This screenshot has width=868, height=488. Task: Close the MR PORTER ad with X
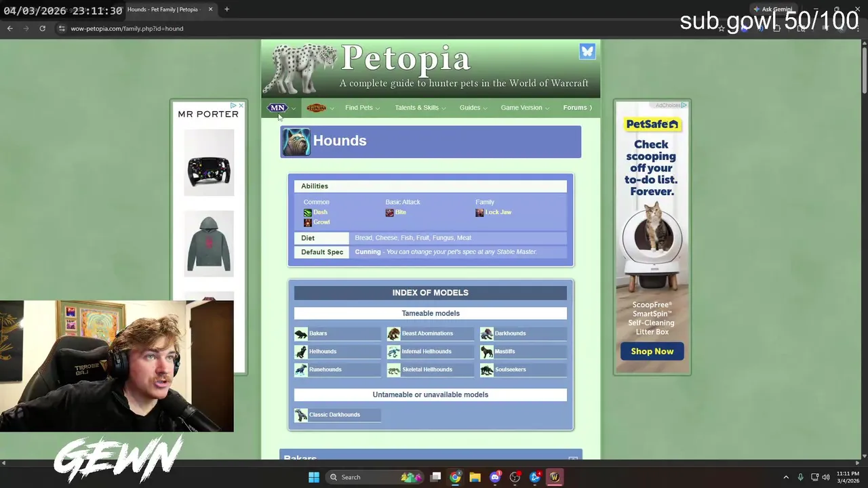pyautogui.click(x=241, y=106)
